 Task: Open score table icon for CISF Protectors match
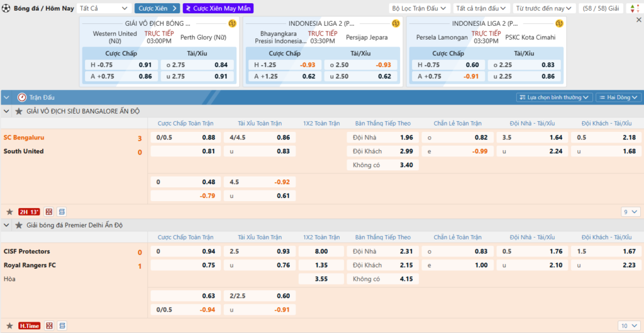click(x=62, y=325)
